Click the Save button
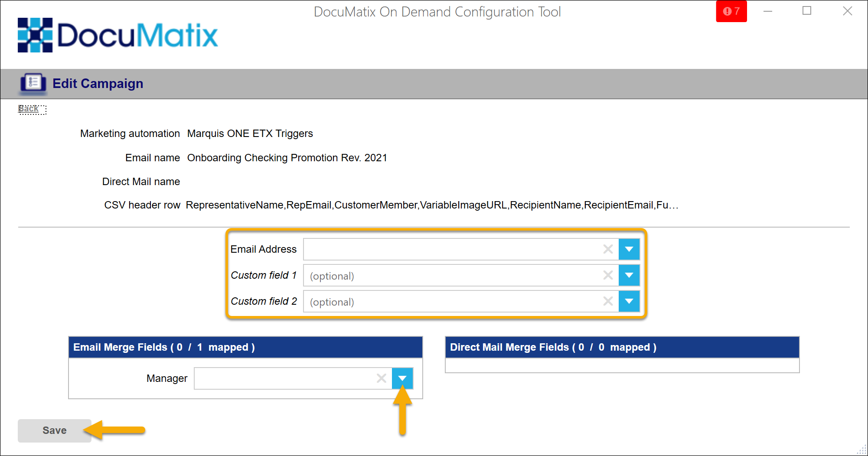 coord(55,430)
